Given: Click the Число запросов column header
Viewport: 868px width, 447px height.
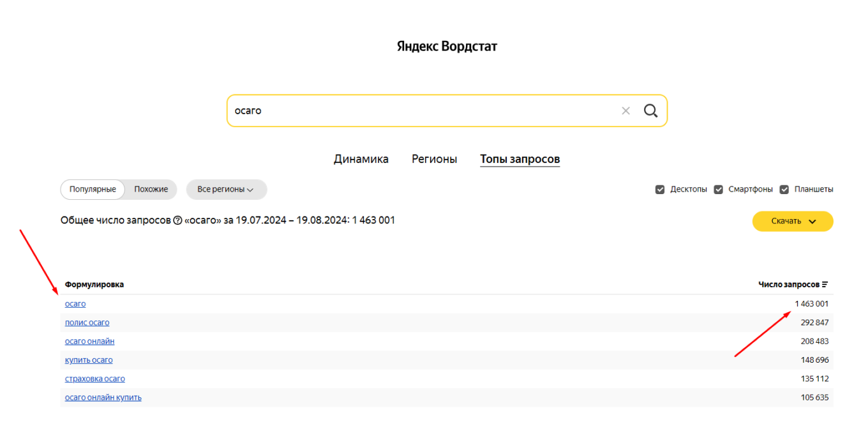Looking at the screenshot, I should 789,285.
